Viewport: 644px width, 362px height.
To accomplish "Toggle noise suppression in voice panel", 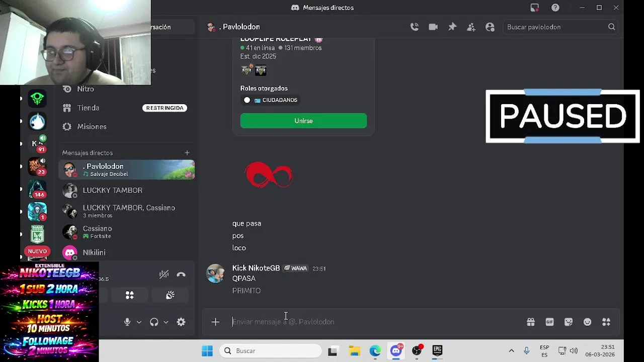I will [x=164, y=275].
